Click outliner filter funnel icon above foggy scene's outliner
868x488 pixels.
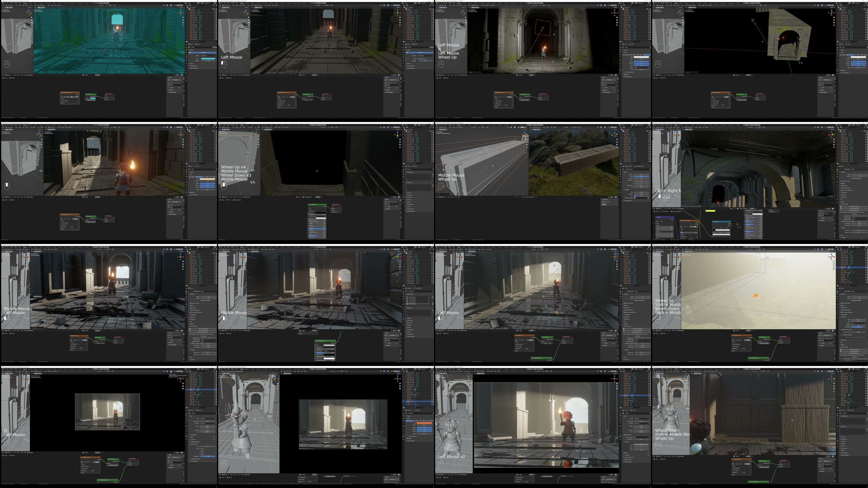[x=864, y=249]
